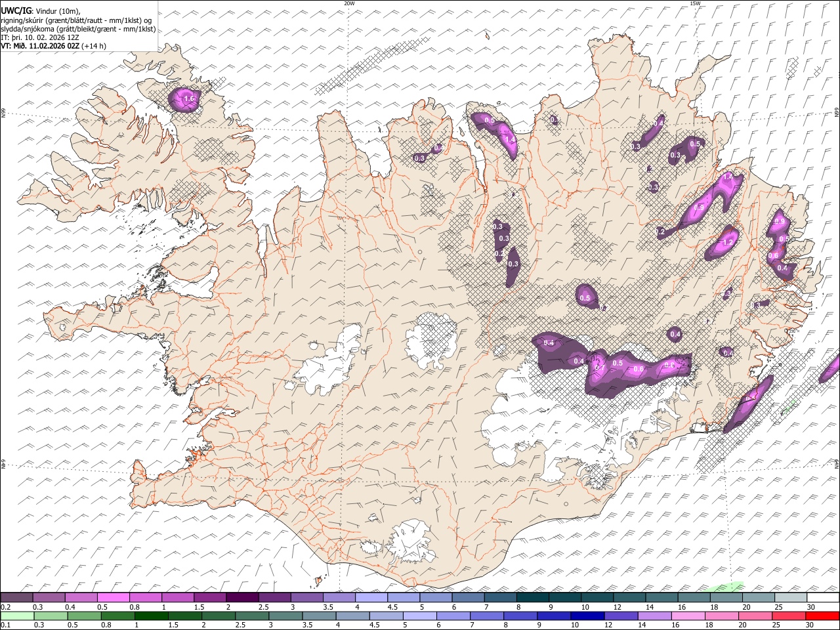Click the '15W' longitude label
The width and height of the screenshot is (840, 630).
pos(695,3)
